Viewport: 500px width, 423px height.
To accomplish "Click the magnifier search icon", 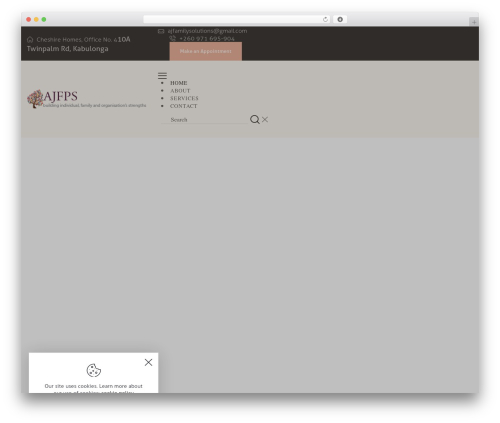I will pyautogui.click(x=255, y=119).
